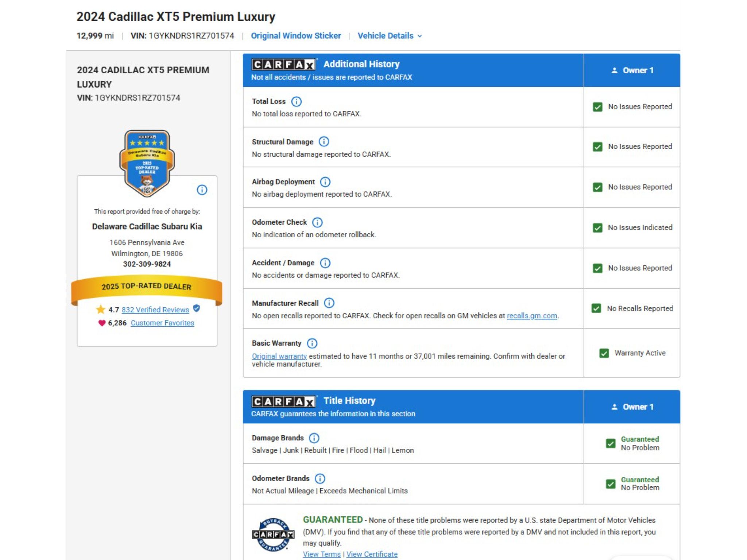Open the 832 Verified Reviews link

(x=155, y=310)
